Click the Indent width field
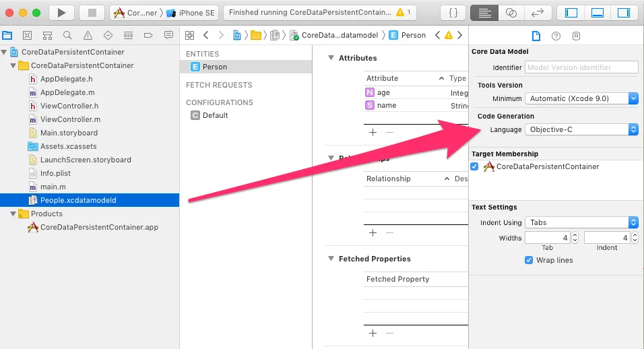Viewport: 644px width, 349px height. 607,238
